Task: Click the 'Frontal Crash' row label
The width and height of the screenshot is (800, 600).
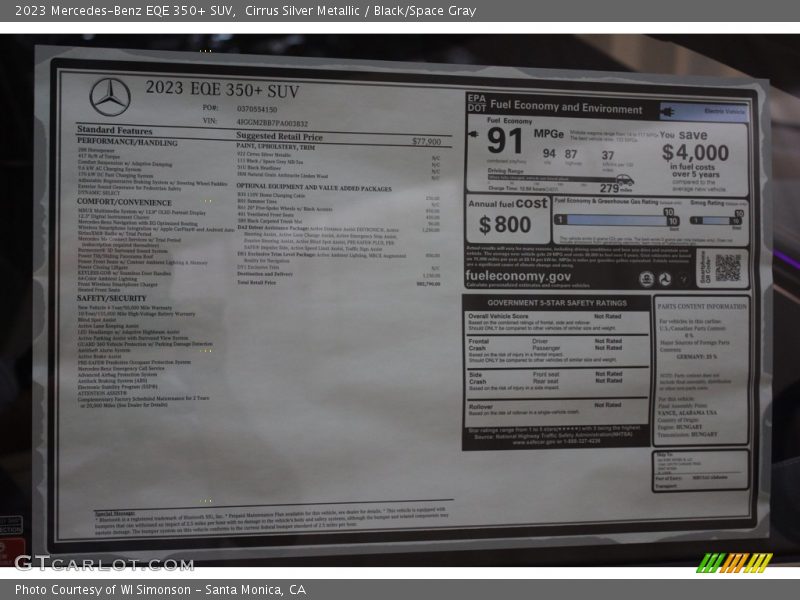Action: pos(479,344)
